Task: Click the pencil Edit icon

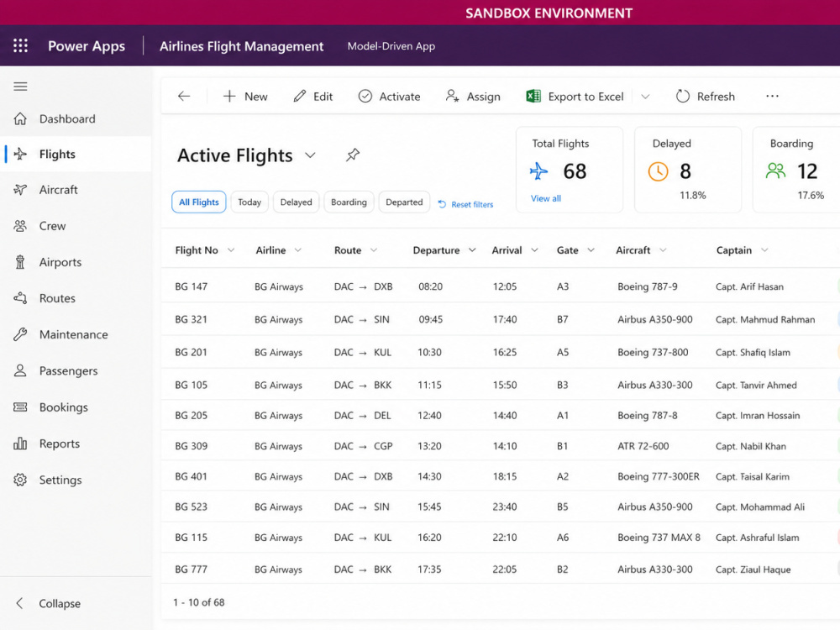Action: coord(300,97)
